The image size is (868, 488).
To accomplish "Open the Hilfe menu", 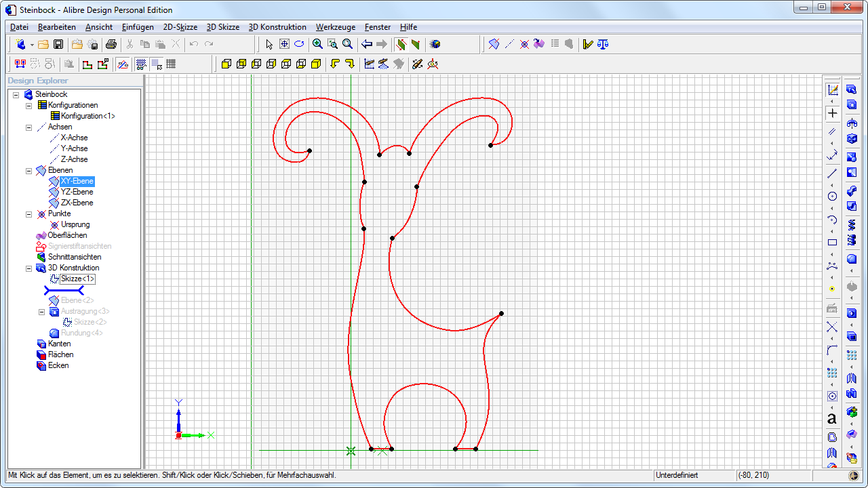I will click(408, 27).
